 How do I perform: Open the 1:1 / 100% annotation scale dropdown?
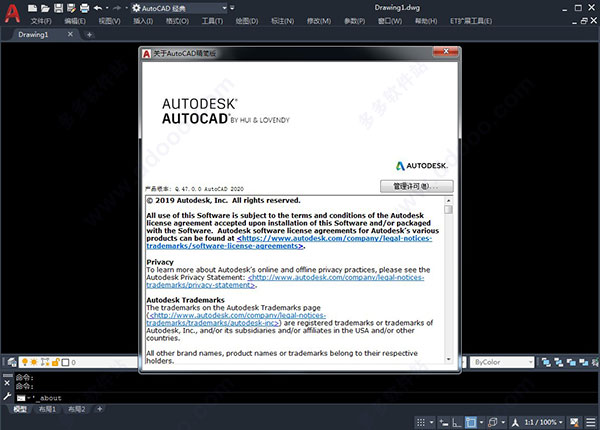[544, 422]
